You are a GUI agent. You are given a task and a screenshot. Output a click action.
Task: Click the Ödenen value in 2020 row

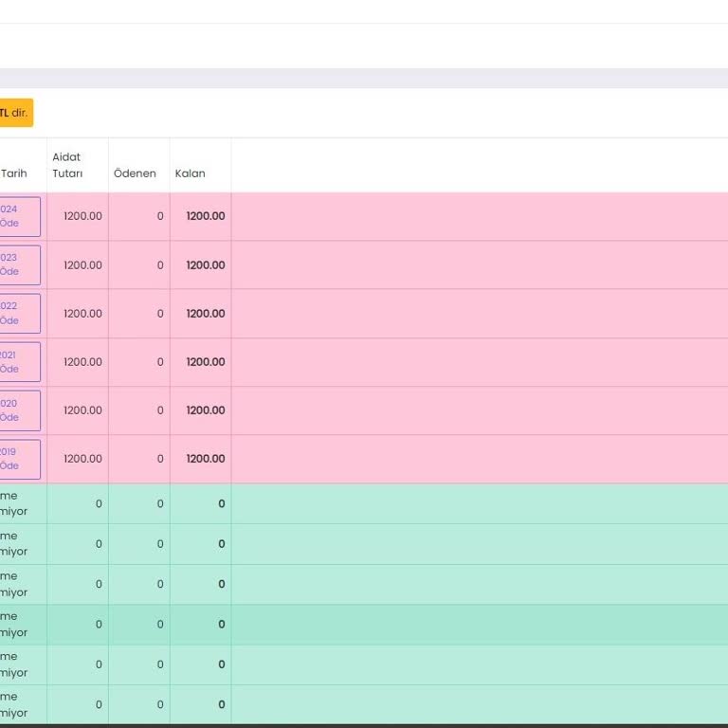[160, 410]
